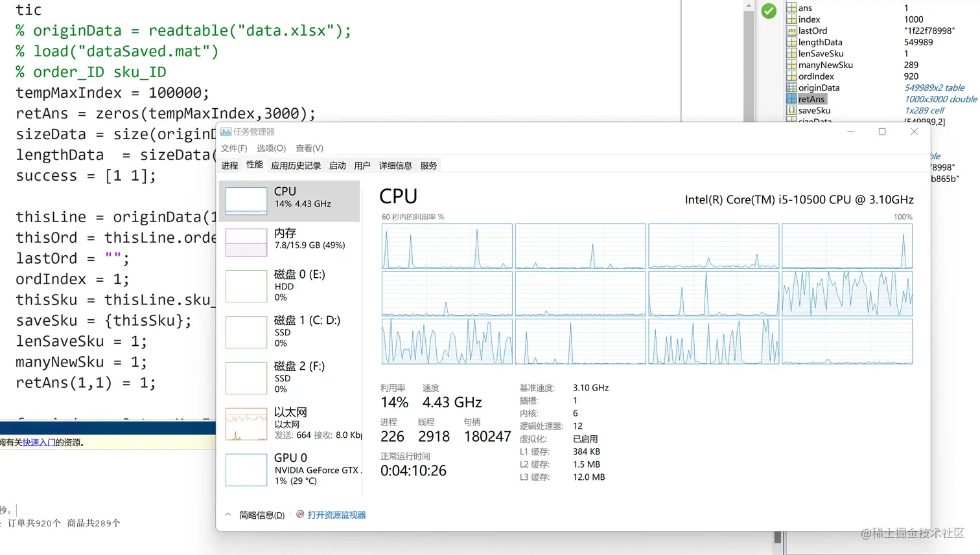The image size is (980, 555).
Task: Select the ans variable icon in workspace
Action: pyautogui.click(x=791, y=8)
